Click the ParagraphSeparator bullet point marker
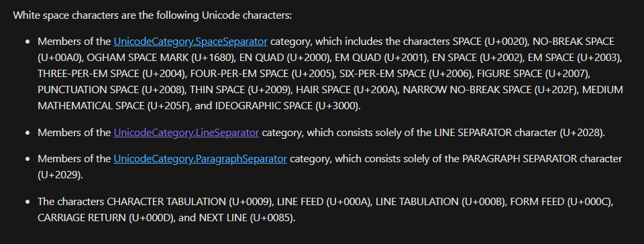644x244 pixels. point(28,159)
